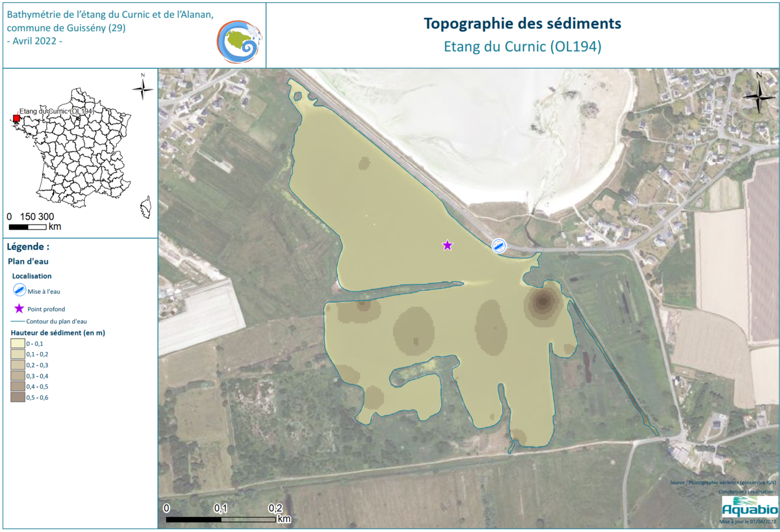The width and height of the screenshot is (780, 532).
Task: Click 'Mise à jour le 07/04/2022' text
Action: pos(747,522)
